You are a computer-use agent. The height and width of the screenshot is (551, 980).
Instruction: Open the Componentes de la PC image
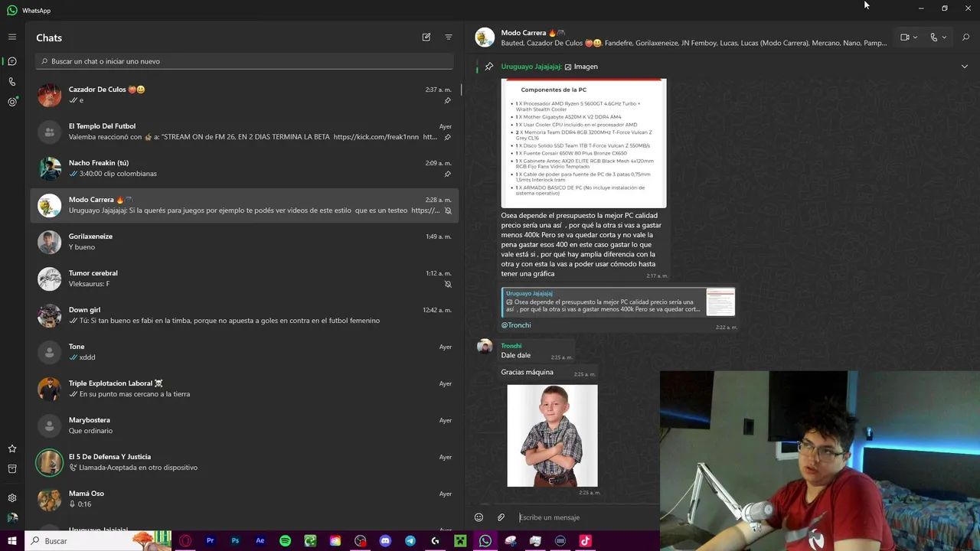583,143
